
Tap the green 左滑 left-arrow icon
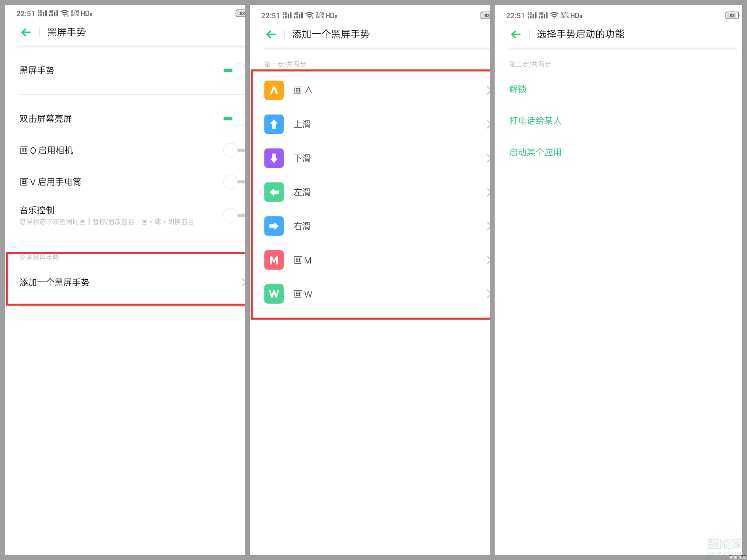[x=274, y=192]
